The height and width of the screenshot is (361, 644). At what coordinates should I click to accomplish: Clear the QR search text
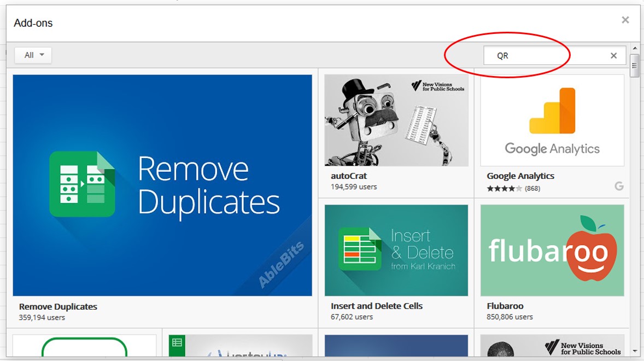(x=613, y=55)
